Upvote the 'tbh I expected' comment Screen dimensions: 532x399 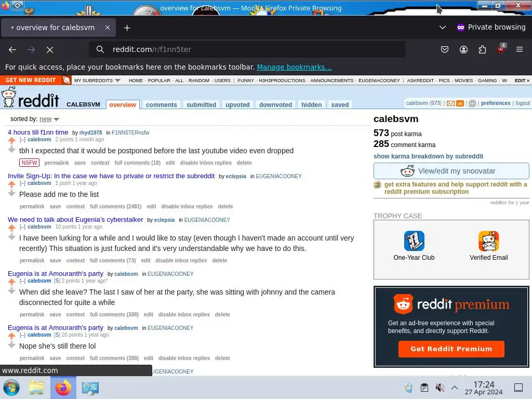(x=11, y=140)
